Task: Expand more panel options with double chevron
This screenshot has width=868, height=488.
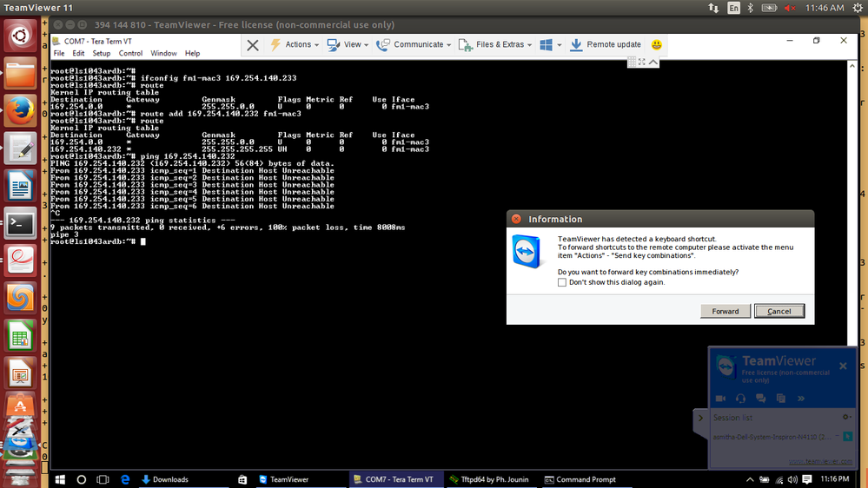Action: click(x=800, y=399)
